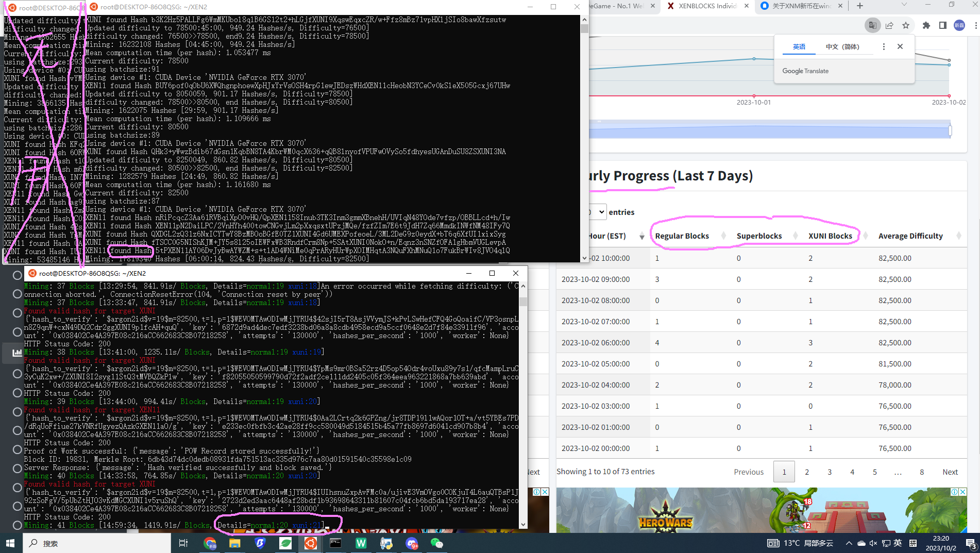Go to page 2 of the table
This screenshot has width=980, height=553.
point(807,472)
